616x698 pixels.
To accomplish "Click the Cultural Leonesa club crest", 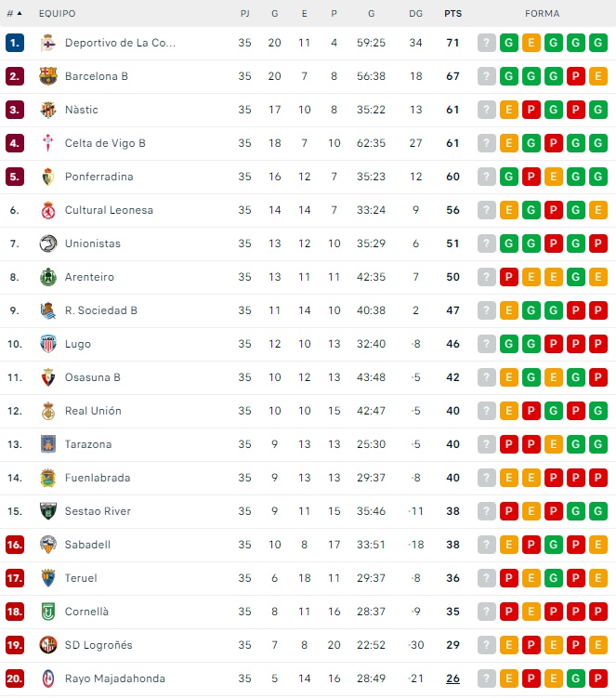I will pos(48,210).
